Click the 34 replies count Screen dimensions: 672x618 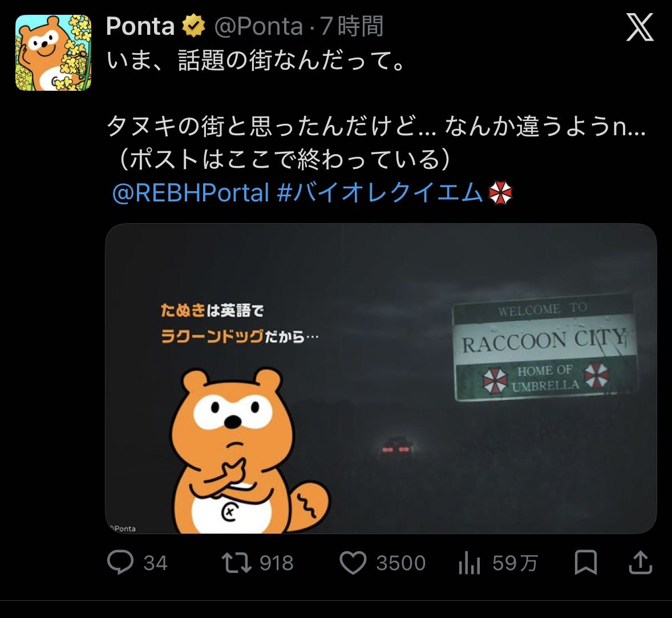click(x=155, y=563)
